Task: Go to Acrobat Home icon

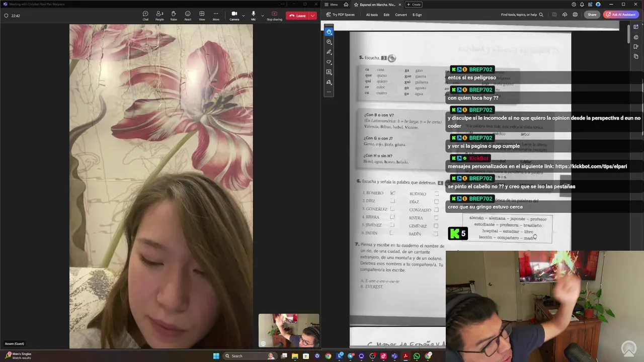Action: click(346, 5)
